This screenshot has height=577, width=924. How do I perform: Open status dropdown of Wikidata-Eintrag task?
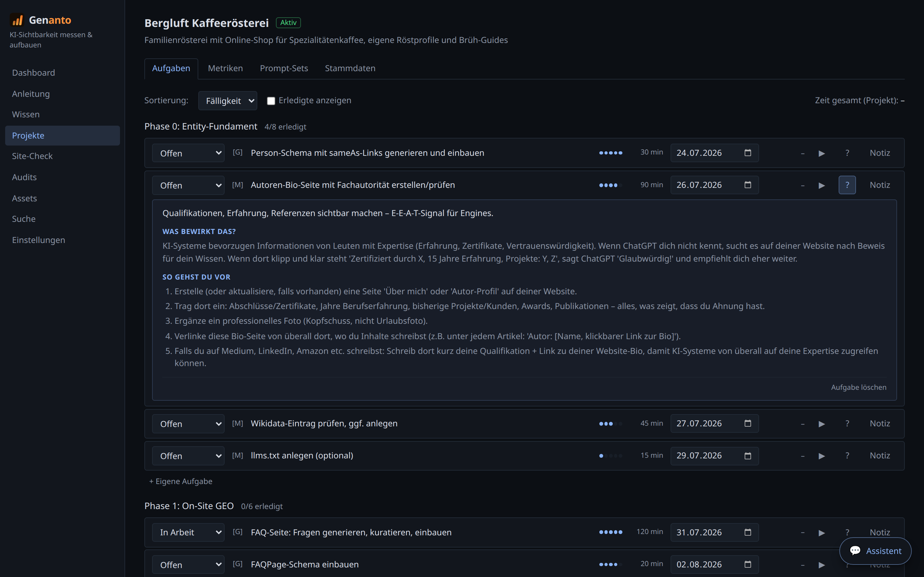click(x=188, y=423)
